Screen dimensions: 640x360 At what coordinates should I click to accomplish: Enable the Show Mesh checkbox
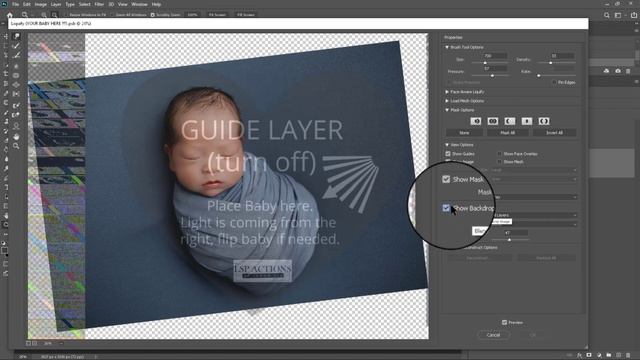point(500,162)
